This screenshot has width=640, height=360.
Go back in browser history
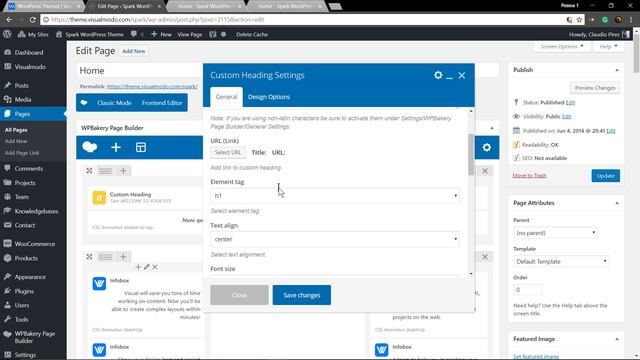[x=9, y=19]
